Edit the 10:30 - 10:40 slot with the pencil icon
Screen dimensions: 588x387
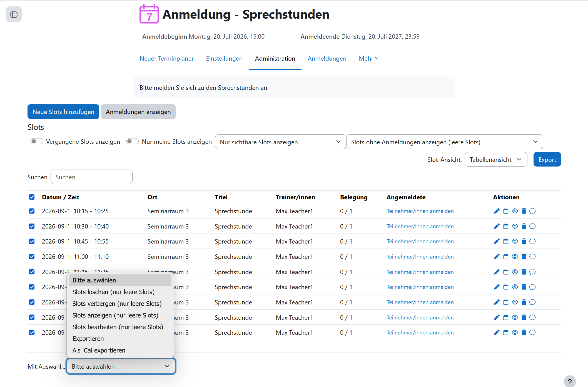pyautogui.click(x=497, y=226)
